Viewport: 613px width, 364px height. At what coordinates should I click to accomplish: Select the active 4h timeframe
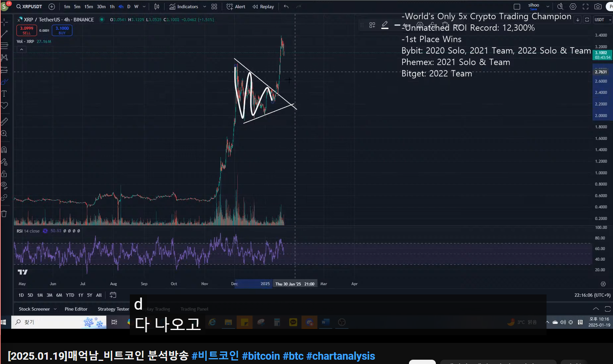point(121,7)
